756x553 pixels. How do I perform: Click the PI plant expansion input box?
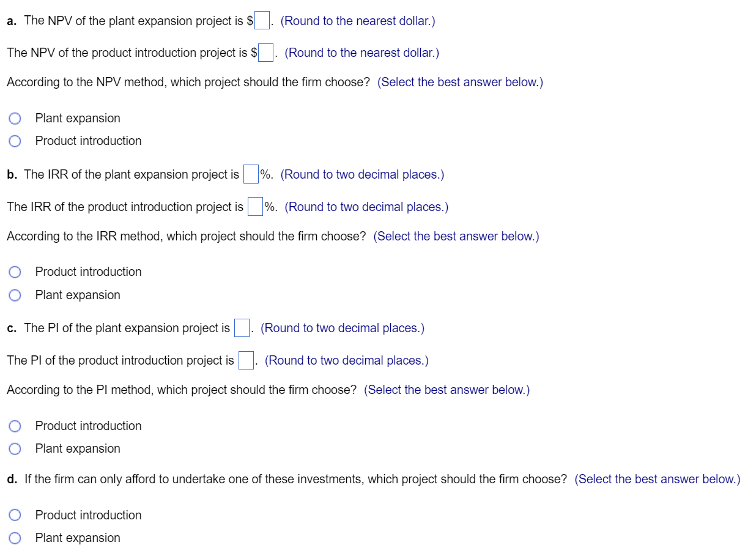(241, 328)
